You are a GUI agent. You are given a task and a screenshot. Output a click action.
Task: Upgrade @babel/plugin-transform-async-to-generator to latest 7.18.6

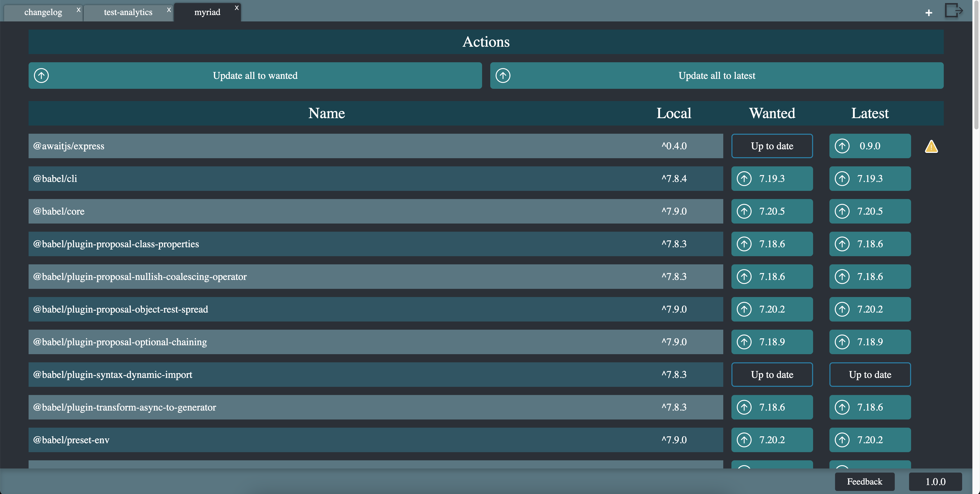click(x=870, y=407)
